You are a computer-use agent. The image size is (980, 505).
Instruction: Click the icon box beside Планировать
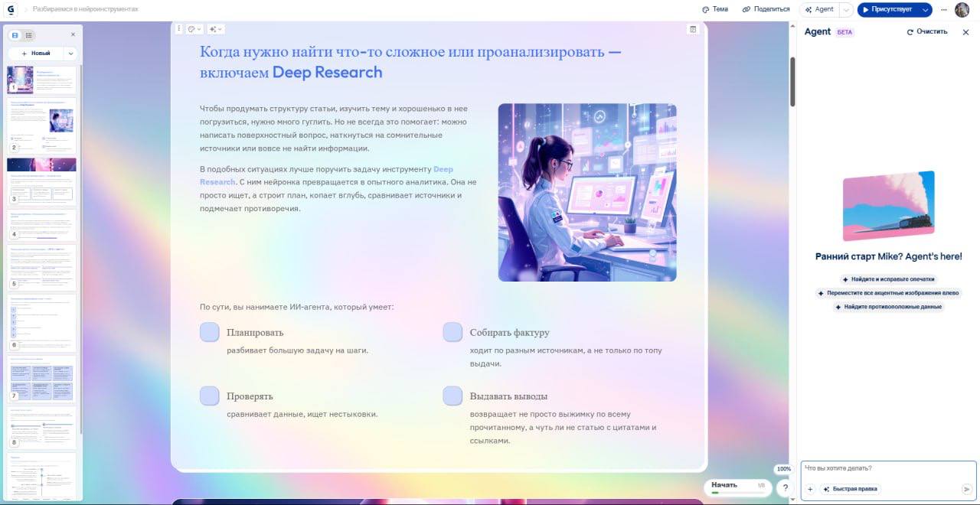(x=210, y=332)
